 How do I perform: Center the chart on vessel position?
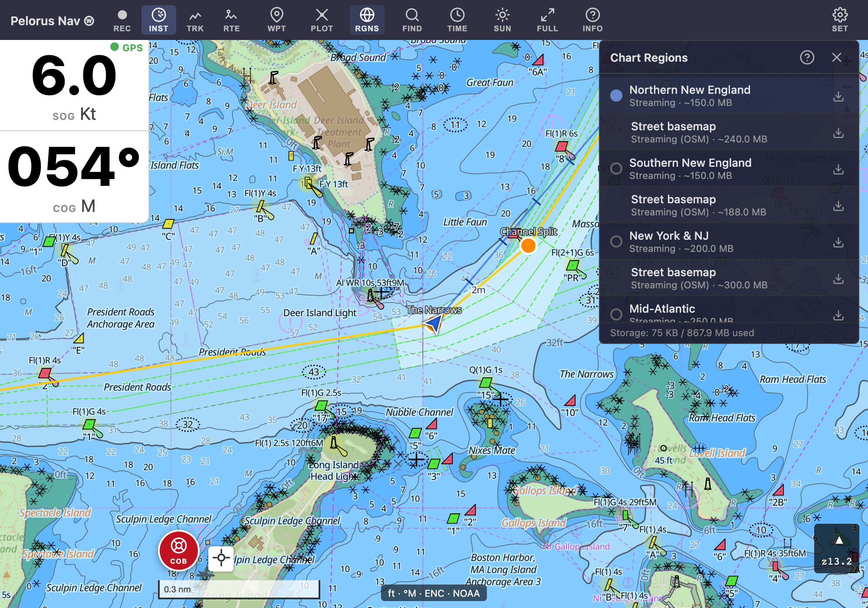[221, 558]
